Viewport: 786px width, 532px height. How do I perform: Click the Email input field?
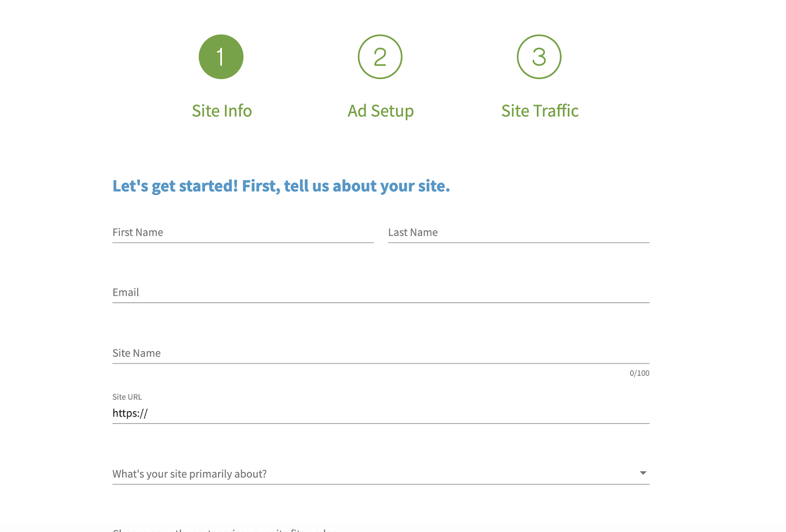[381, 292]
